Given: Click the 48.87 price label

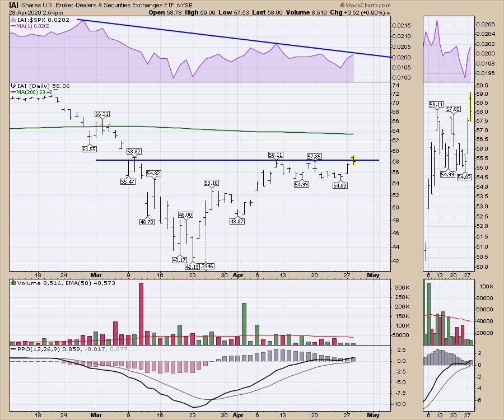Looking at the screenshot, I should click(x=237, y=221).
